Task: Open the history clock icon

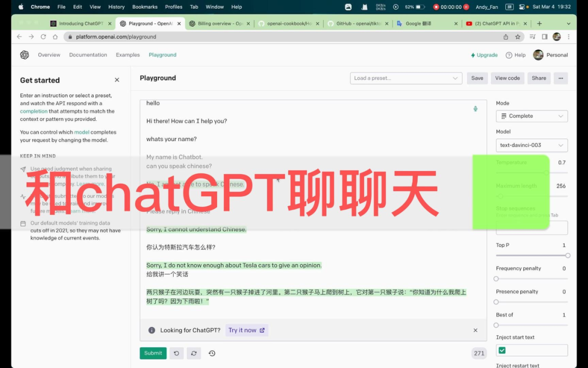Action: tap(212, 353)
